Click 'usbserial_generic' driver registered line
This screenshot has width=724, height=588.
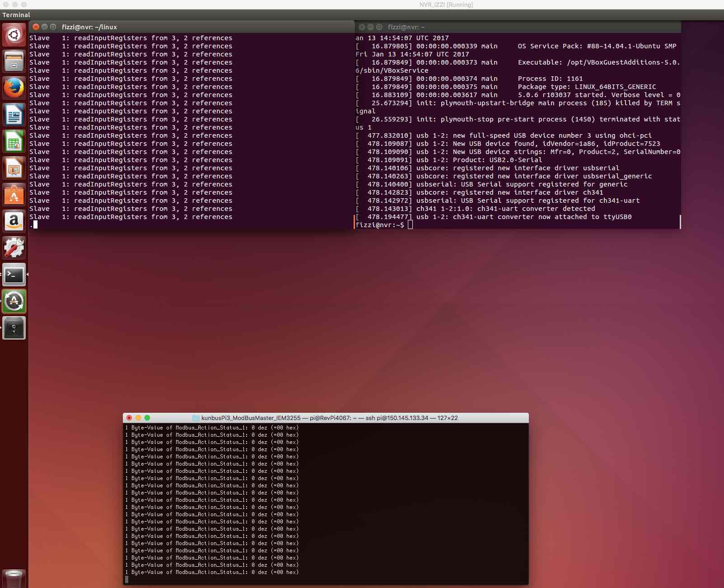504,176
